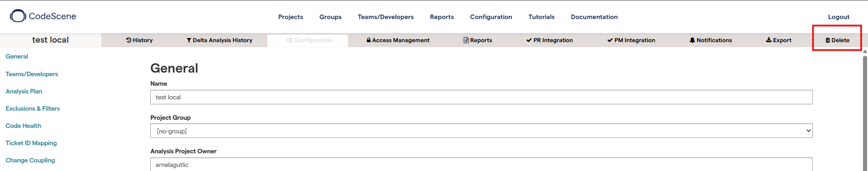Click the Export download icon
This screenshot has height=171, width=868.
768,40
